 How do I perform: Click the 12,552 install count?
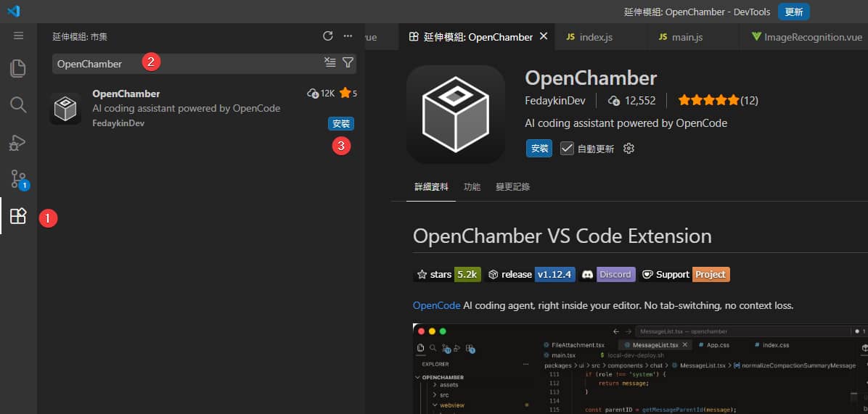(x=631, y=101)
